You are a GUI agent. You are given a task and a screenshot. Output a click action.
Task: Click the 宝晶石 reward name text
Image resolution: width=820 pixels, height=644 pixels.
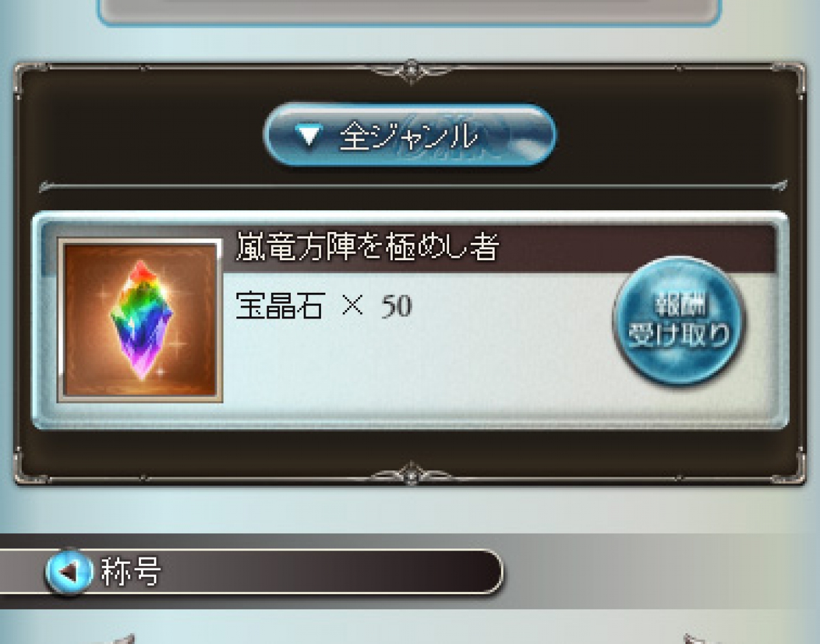(279, 306)
